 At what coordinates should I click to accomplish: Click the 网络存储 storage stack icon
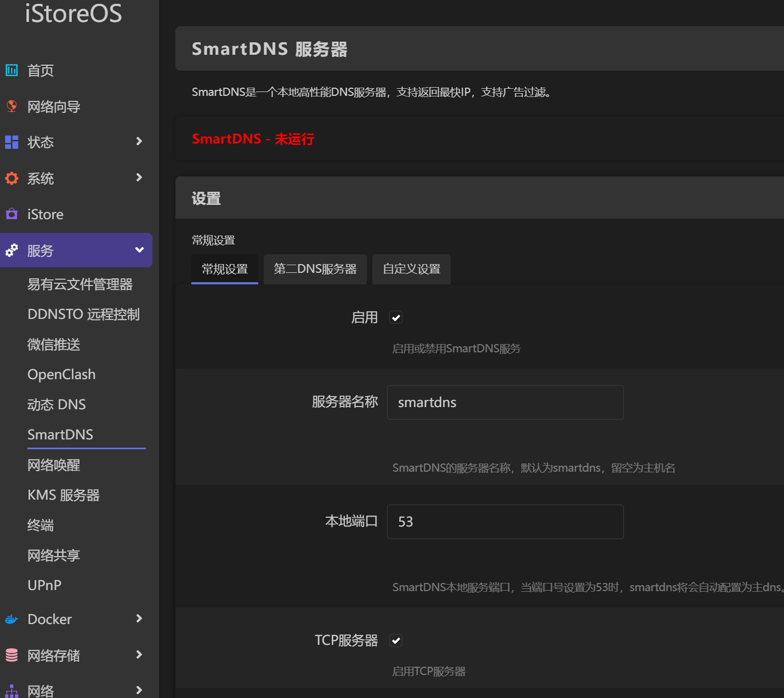(12, 655)
